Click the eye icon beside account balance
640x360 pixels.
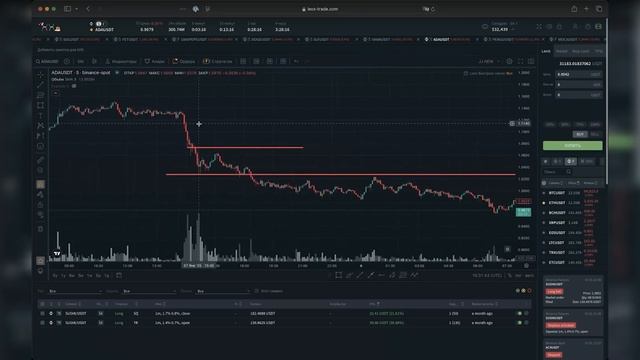pyautogui.click(x=485, y=27)
